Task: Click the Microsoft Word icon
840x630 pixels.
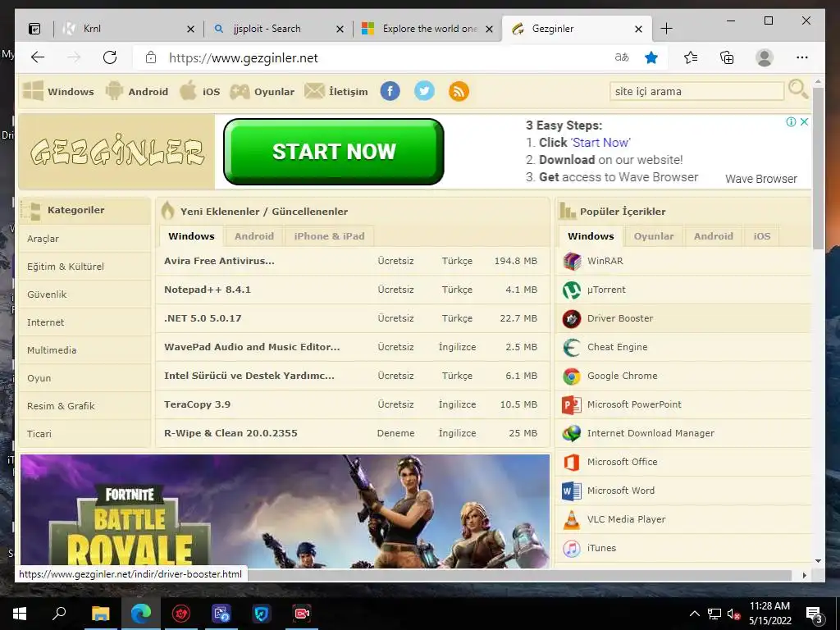Action: [572, 491]
